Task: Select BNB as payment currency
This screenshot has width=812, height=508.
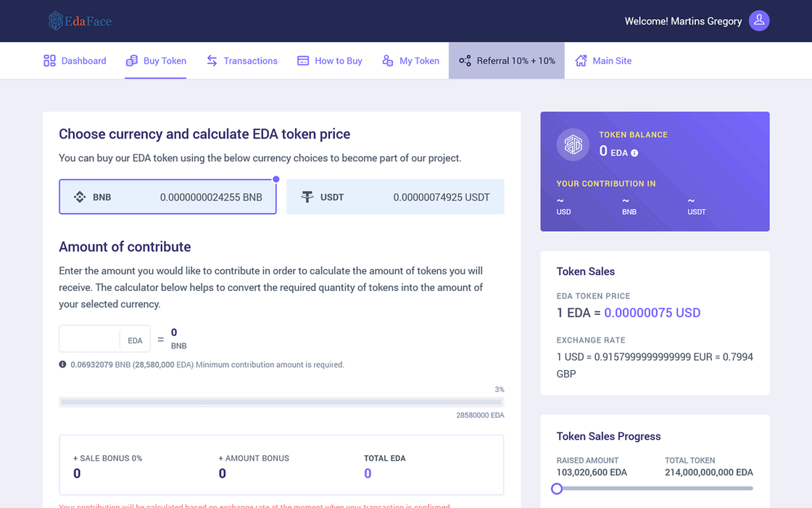Action: point(167,197)
